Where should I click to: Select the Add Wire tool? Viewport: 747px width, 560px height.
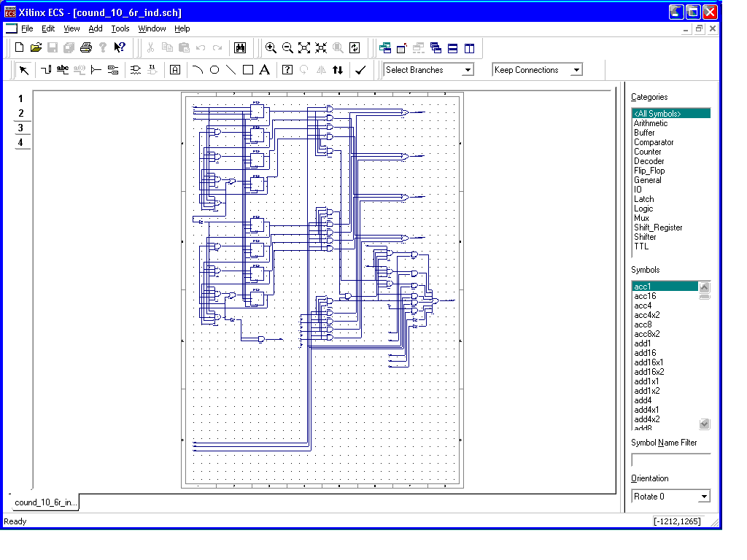(46, 70)
